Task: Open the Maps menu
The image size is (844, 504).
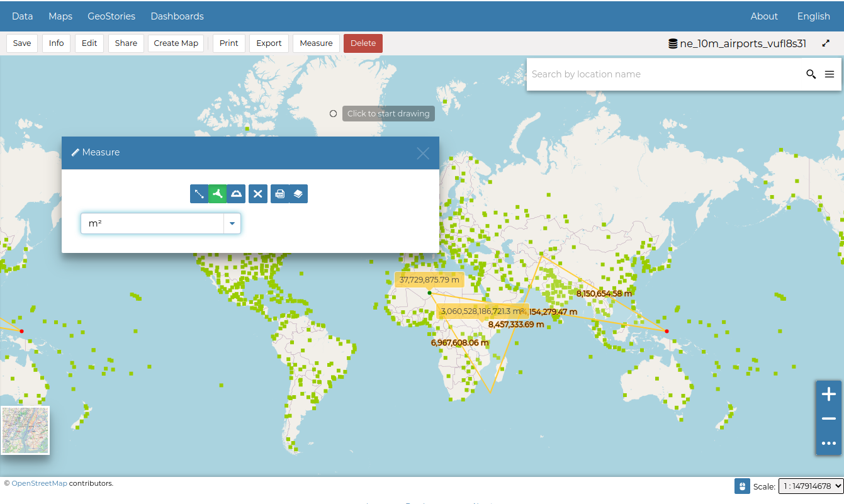Action: 60,16
